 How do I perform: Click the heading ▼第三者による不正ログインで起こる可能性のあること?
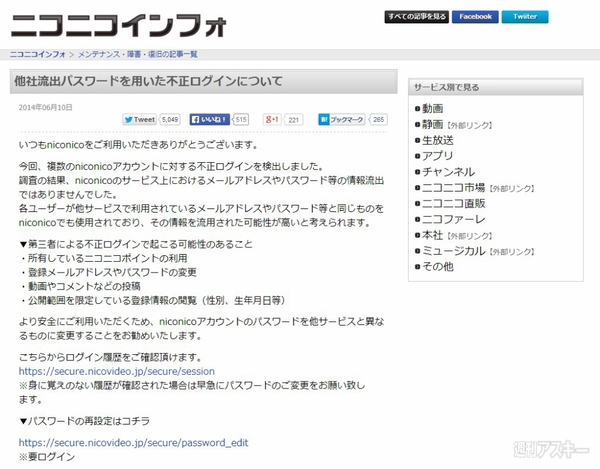(136, 244)
